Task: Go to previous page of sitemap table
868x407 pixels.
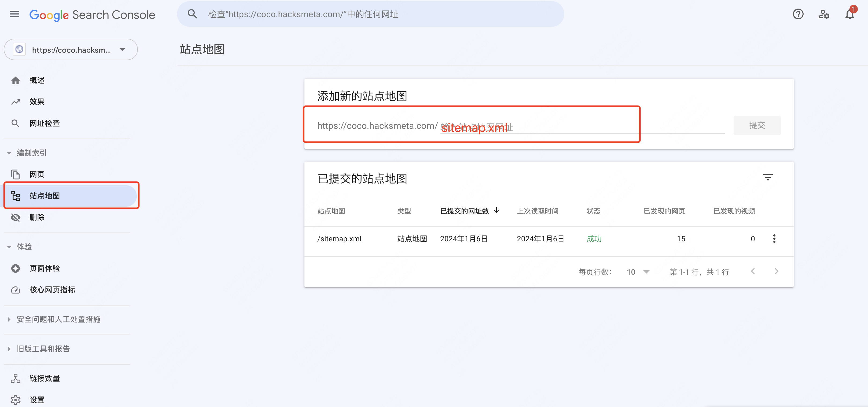Action: (x=753, y=271)
